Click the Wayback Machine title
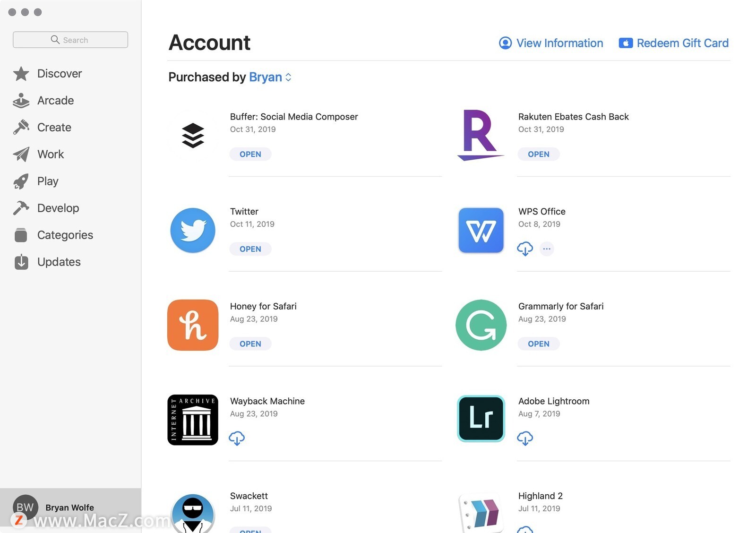The height and width of the screenshot is (533, 756). pos(267,401)
